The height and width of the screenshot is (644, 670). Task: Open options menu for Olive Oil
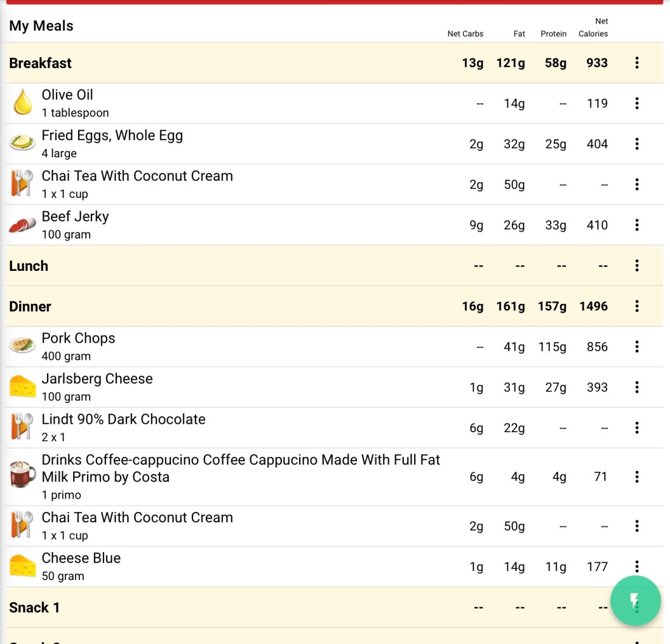coord(636,103)
